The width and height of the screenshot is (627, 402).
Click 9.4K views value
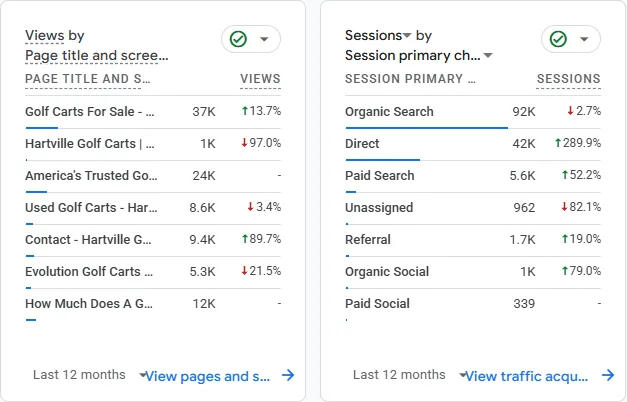coord(202,240)
